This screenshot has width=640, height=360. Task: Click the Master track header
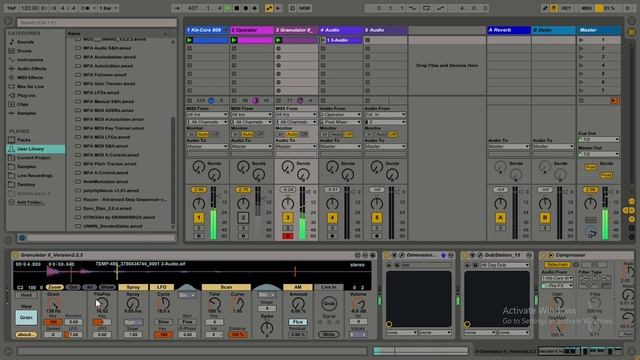(x=599, y=30)
